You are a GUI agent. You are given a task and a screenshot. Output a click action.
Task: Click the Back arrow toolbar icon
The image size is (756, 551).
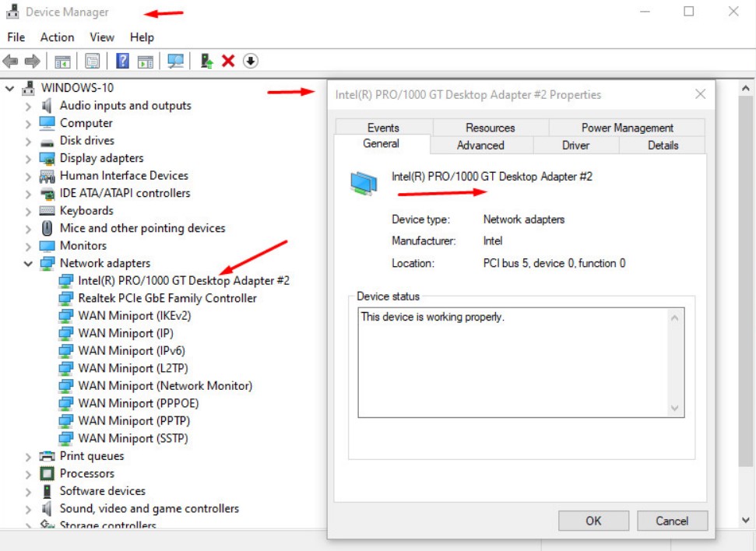(x=11, y=61)
